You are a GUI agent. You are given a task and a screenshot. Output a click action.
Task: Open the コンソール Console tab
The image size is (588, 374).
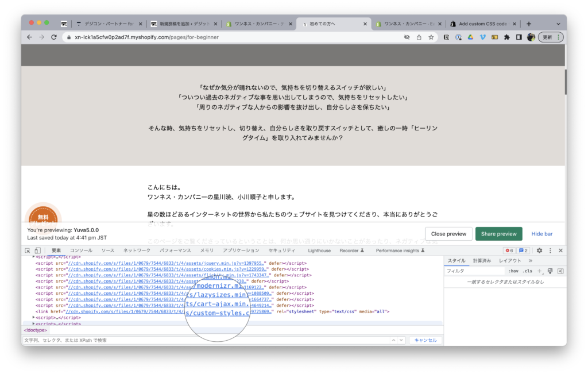(x=81, y=250)
